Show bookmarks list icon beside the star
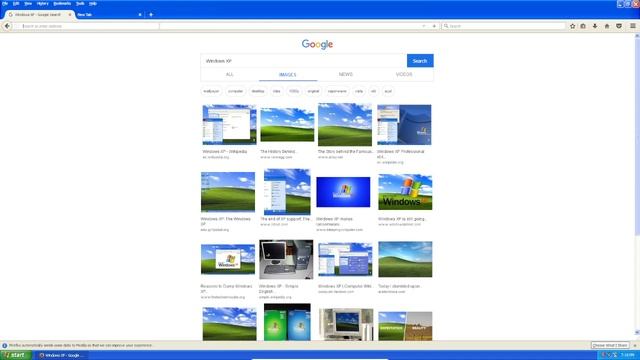Viewport: 640px width, 360px height. (583, 26)
